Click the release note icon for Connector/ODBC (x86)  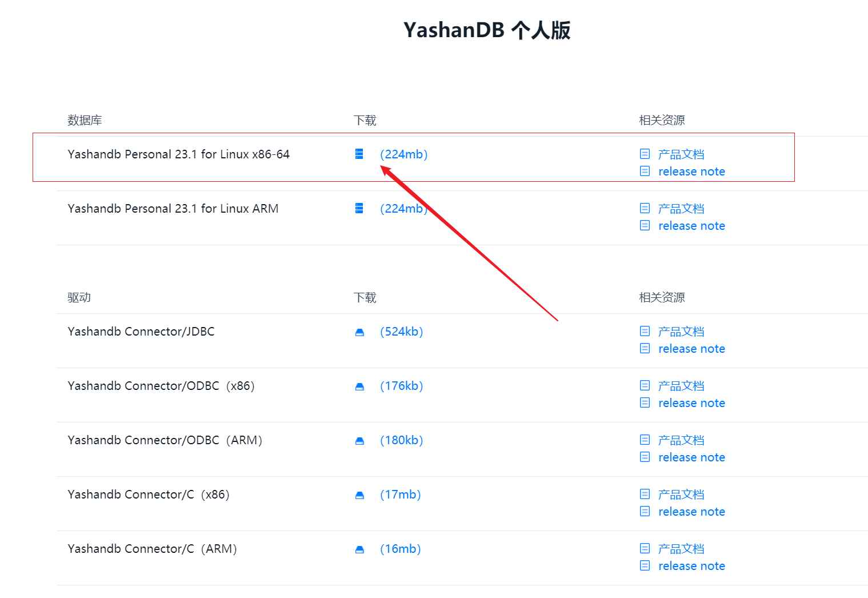click(x=645, y=402)
